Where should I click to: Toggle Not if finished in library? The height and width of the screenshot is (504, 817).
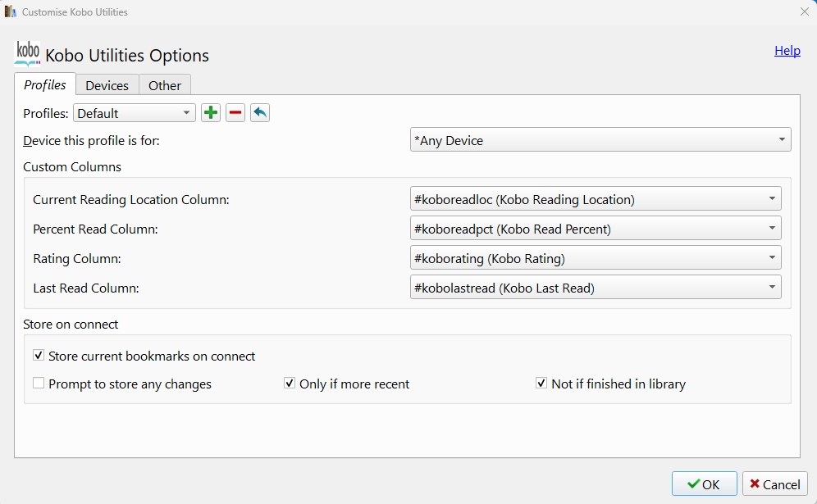pos(541,384)
